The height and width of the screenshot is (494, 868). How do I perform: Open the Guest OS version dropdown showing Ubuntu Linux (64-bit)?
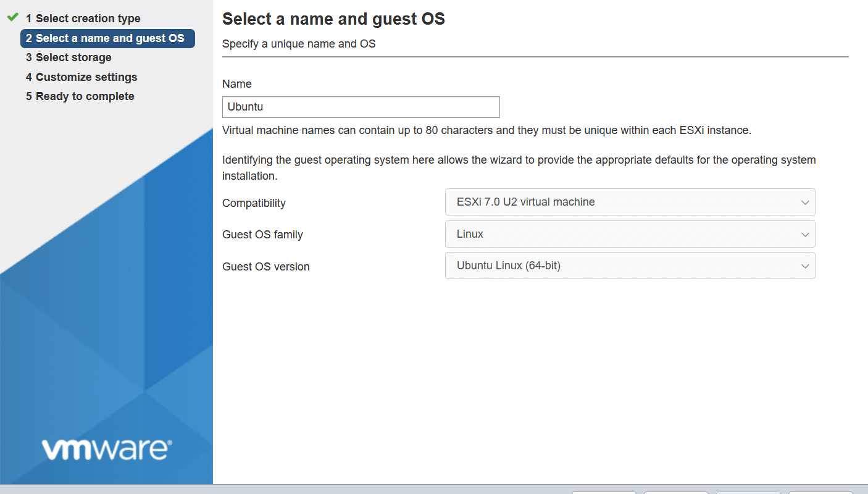(x=630, y=266)
